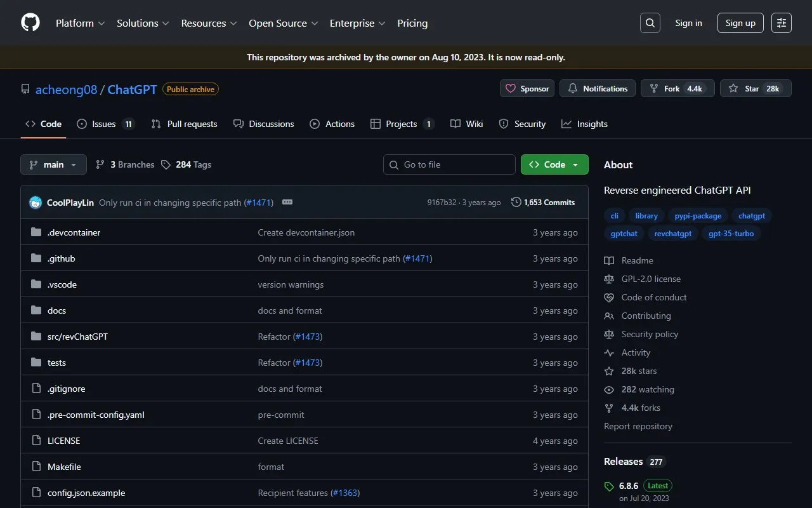
Task: Select the gpt-35-turbo topic tag
Action: pos(731,234)
